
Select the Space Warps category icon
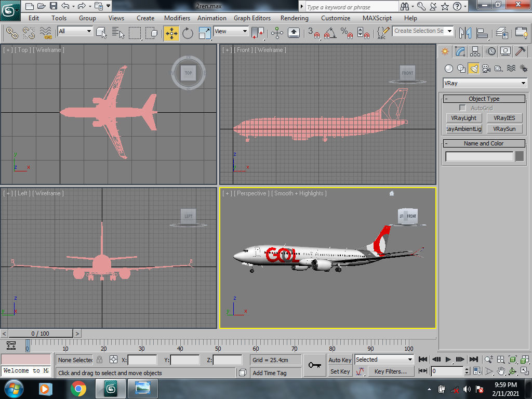click(511, 69)
